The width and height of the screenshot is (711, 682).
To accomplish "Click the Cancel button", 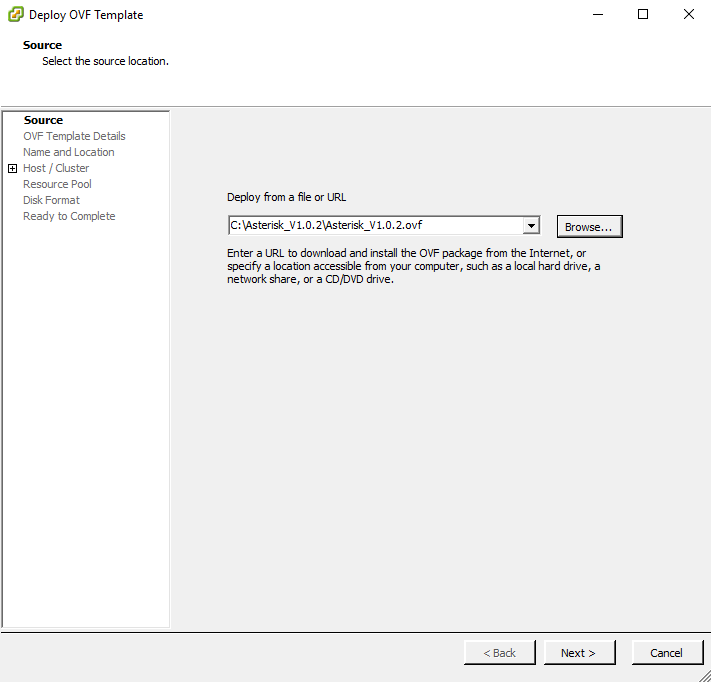I will (667, 653).
